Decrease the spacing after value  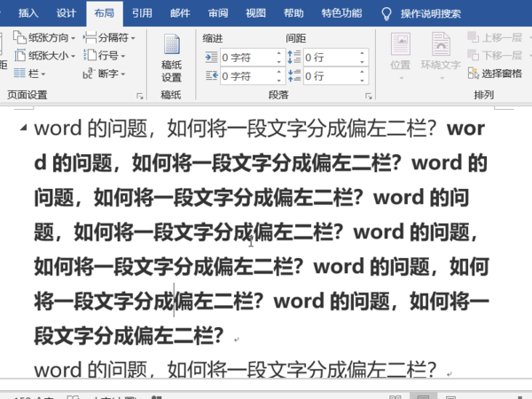tap(363, 80)
